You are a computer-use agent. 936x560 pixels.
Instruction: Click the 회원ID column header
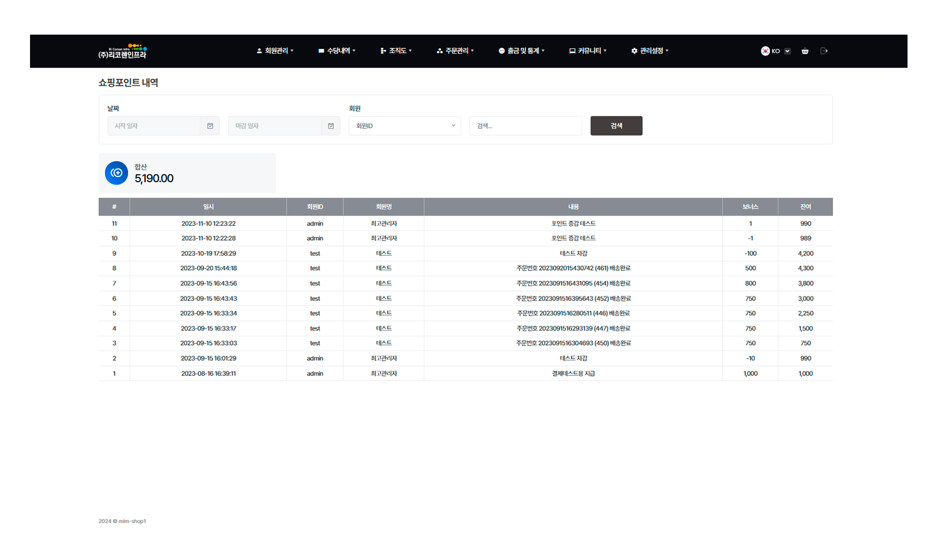[x=315, y=207]
